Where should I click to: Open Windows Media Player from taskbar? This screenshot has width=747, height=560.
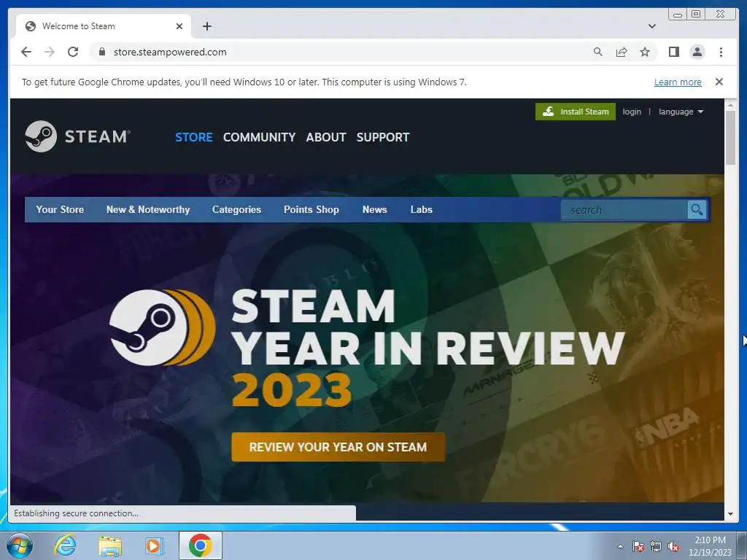click(x=154, y=545)
